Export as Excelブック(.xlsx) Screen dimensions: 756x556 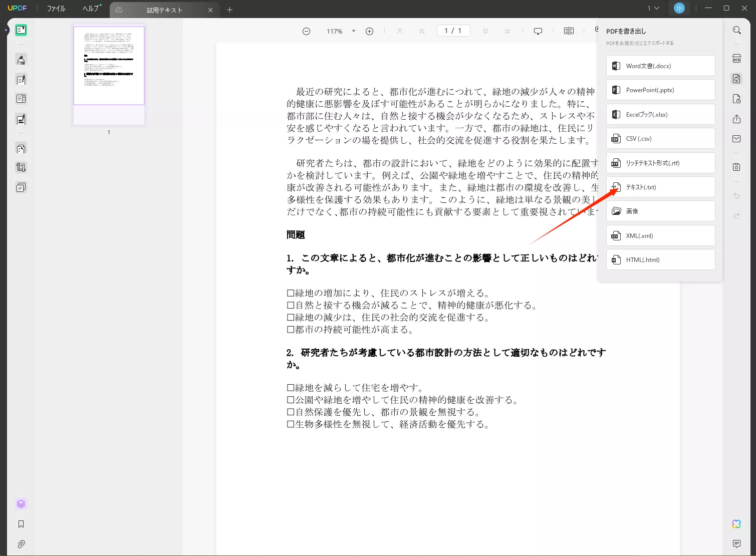coord(660,114)
